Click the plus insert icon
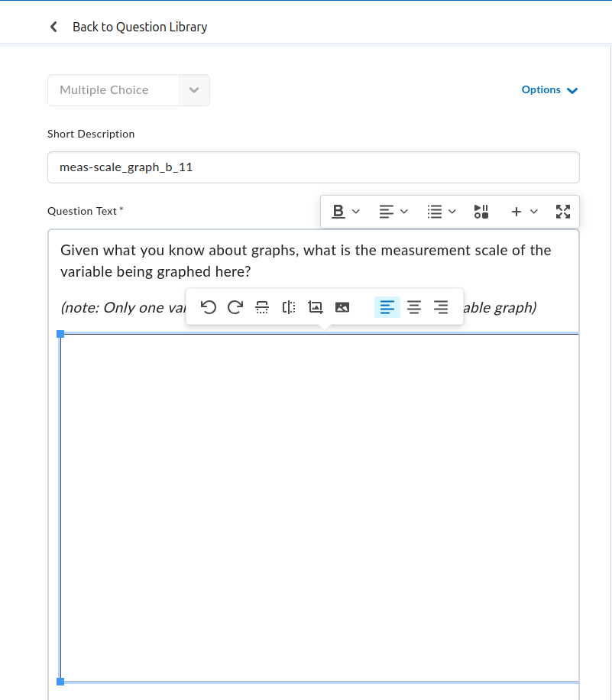This screenshot has height=700, width=612. 516,211
